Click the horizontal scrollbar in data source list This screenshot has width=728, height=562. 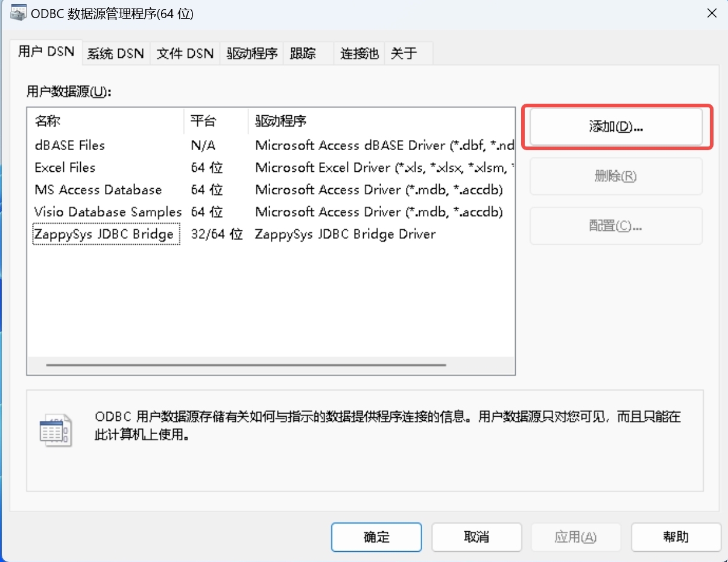tap(245, 365)
